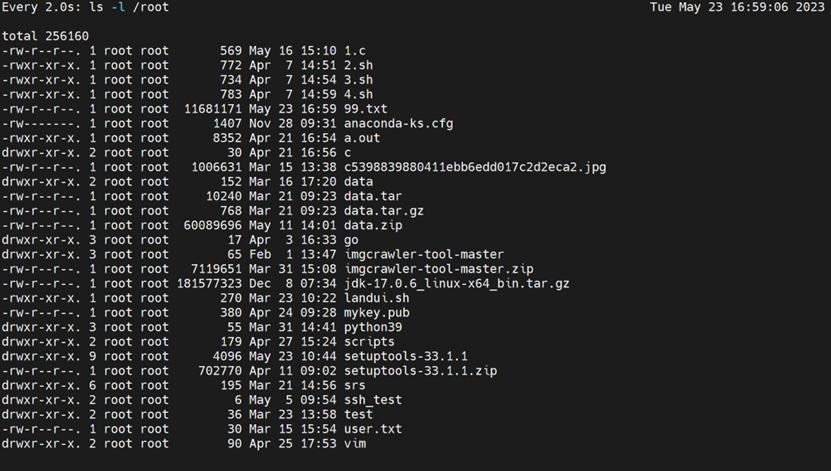This screenshot has width=831, height=471.
Task: Click the landui.sh script name
Action: 377,298
